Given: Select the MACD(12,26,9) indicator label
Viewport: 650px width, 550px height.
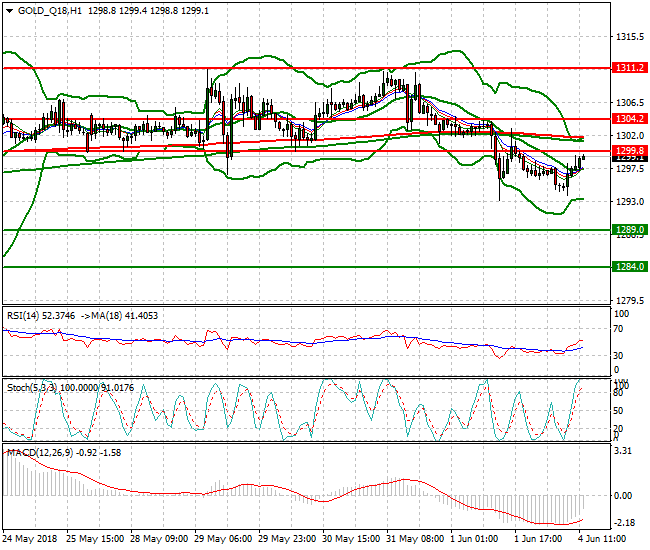Looking at the screenshot, I should tap(40, 453).
